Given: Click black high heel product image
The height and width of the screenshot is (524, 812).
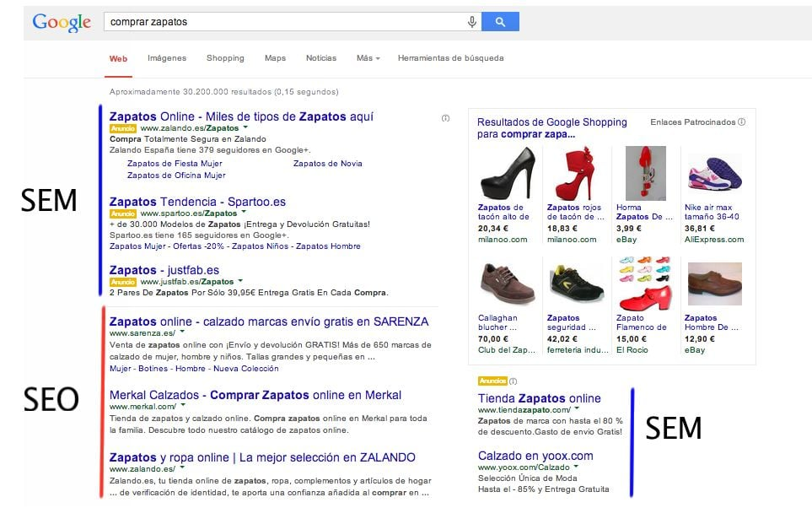Looking at the screenshot, I should (x=508, y=173).
